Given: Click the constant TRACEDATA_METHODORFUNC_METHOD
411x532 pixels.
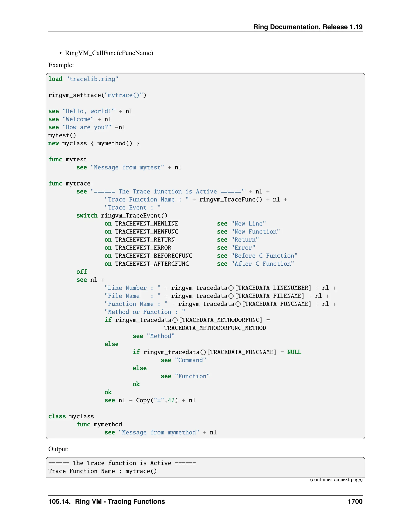Looking at the screenshot, I should (x=215, y=328).
